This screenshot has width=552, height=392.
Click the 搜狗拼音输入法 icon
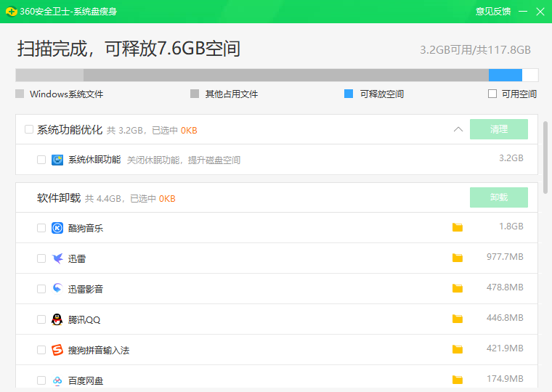(57, 350)
